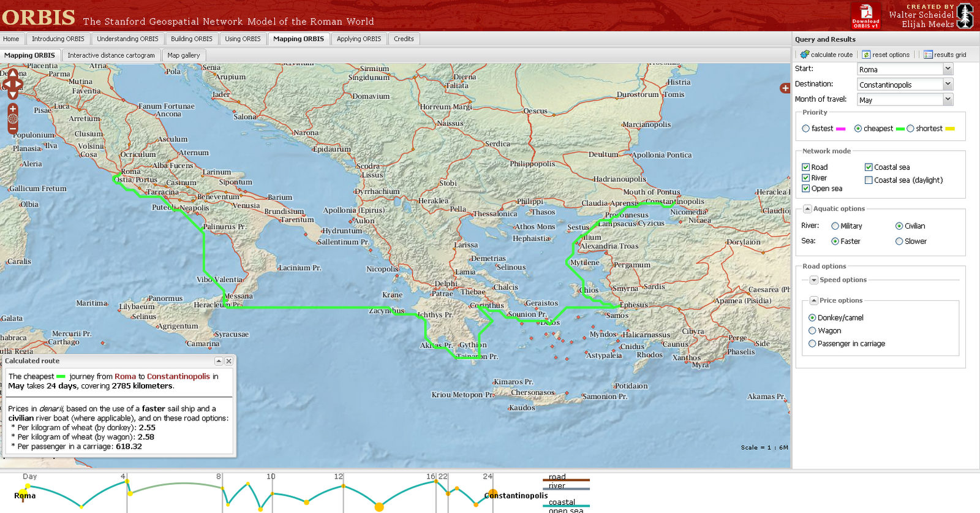Image resolution: width=980 pixels, height=513 pixels.
Task: Open the Using ORBIS tab
Action: (x=243, y=39)
